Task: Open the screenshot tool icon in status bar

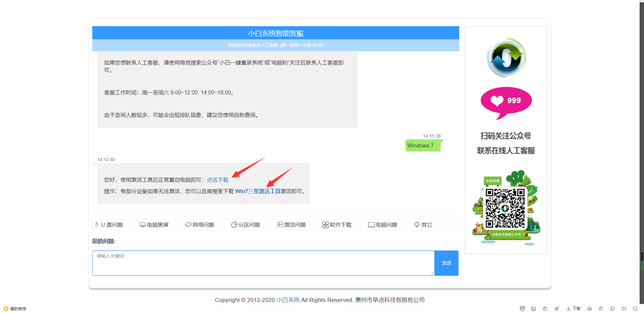Action: [x=533, y=308]
